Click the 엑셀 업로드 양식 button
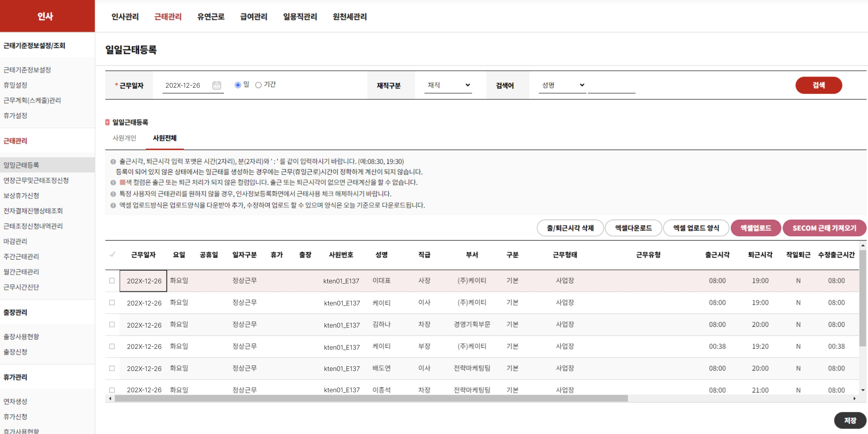 click(696, 228)
